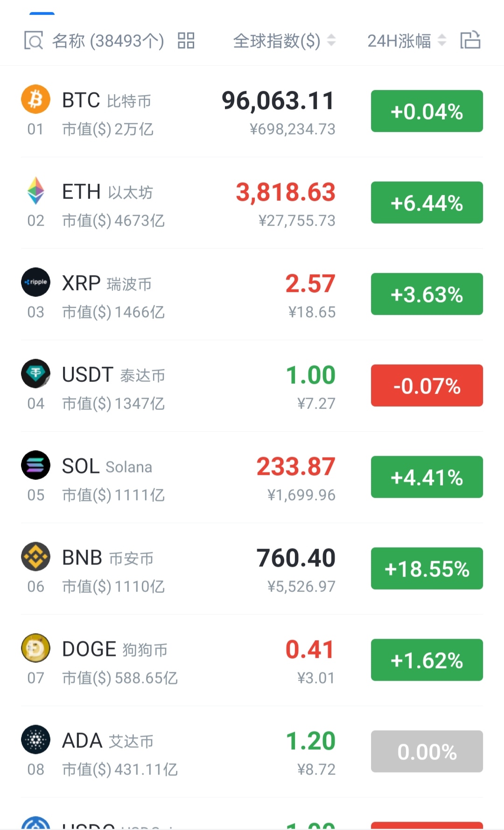504x830 pixels.
Task: Tap the Dogecoin DOGE logo icon
Action: (35, 648)
